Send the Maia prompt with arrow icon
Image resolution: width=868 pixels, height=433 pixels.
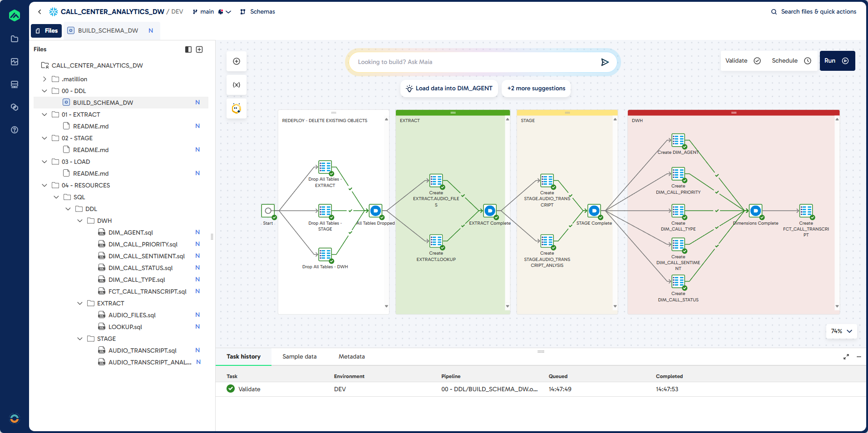coord(605,62)
